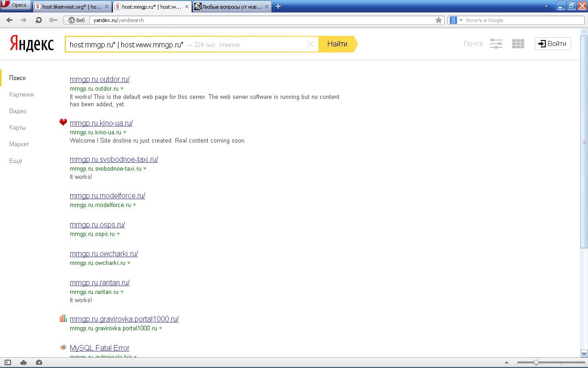Click the vertical page scrollbar thumb
Viewport: 588px width, 368px height.
point(584,142)
